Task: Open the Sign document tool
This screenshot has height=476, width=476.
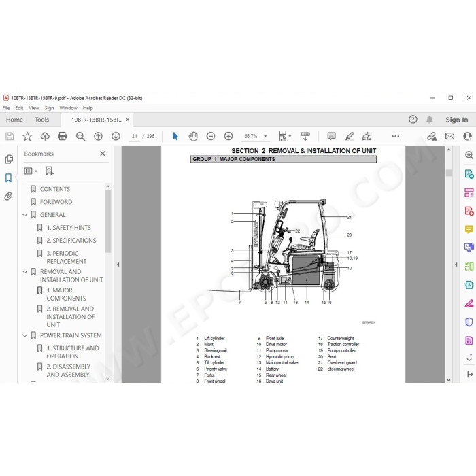Action: tap(367, 136)
